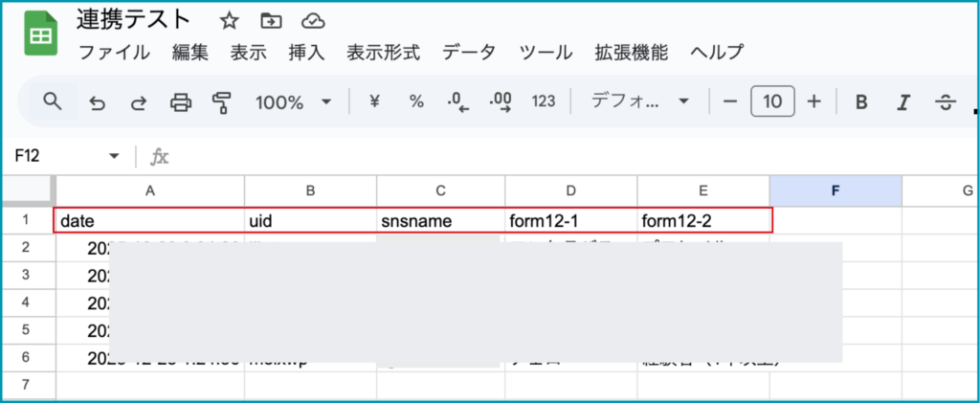Screen dimensions: 980x403
Task: Select column A header
Action: (x=150, y=190)
